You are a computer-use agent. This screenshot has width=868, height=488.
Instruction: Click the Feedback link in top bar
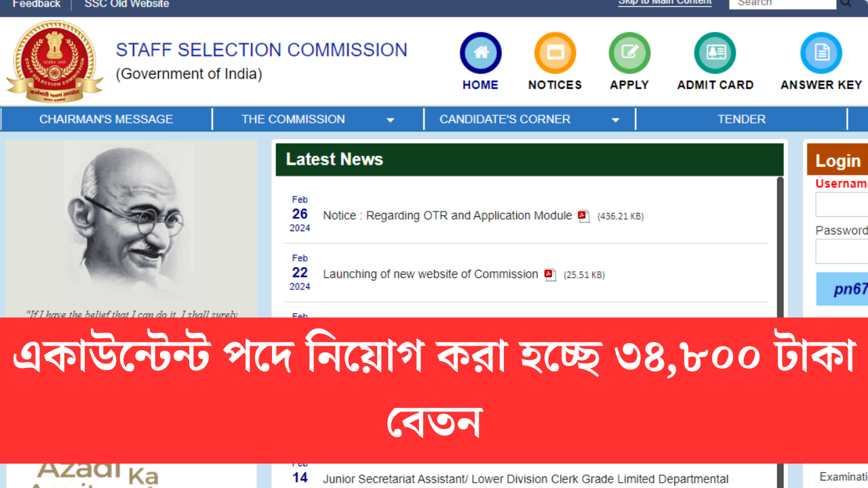[x=37, y=4]
